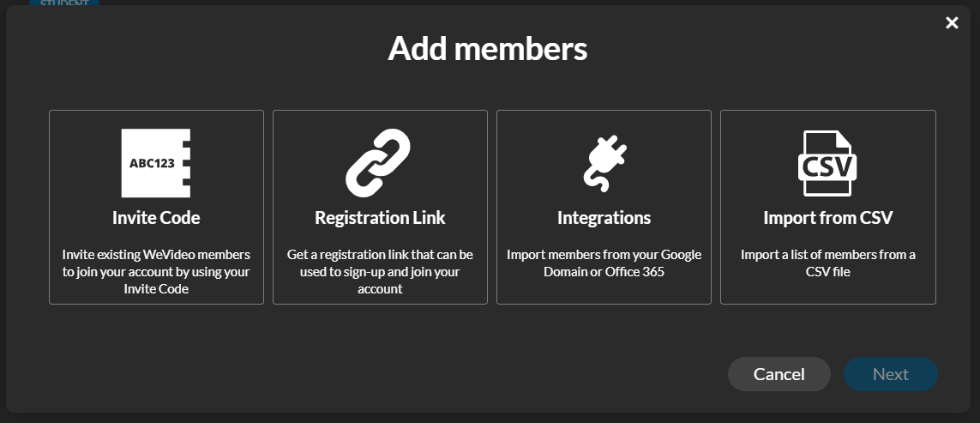Click the Add members dialog title
980x423 pixels.
point(488,48)
